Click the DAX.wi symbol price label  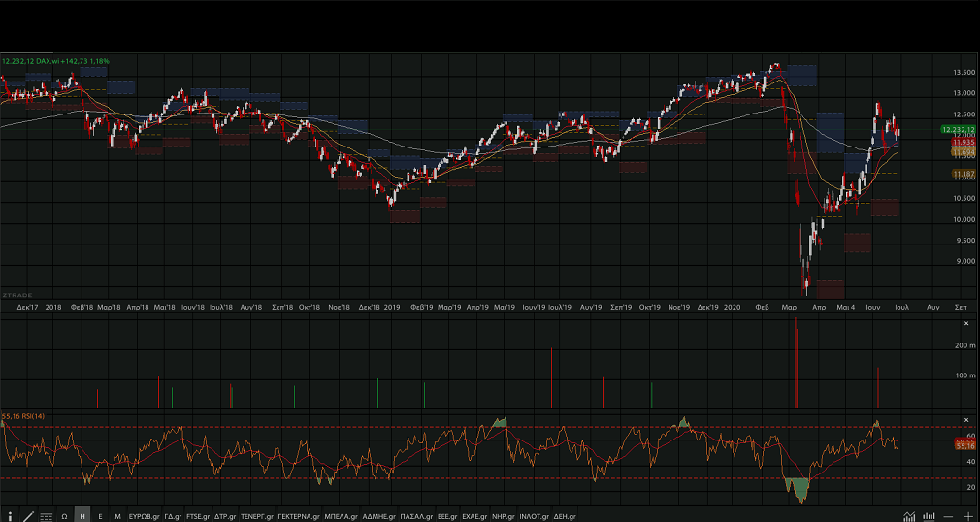(x=55, y=61)
